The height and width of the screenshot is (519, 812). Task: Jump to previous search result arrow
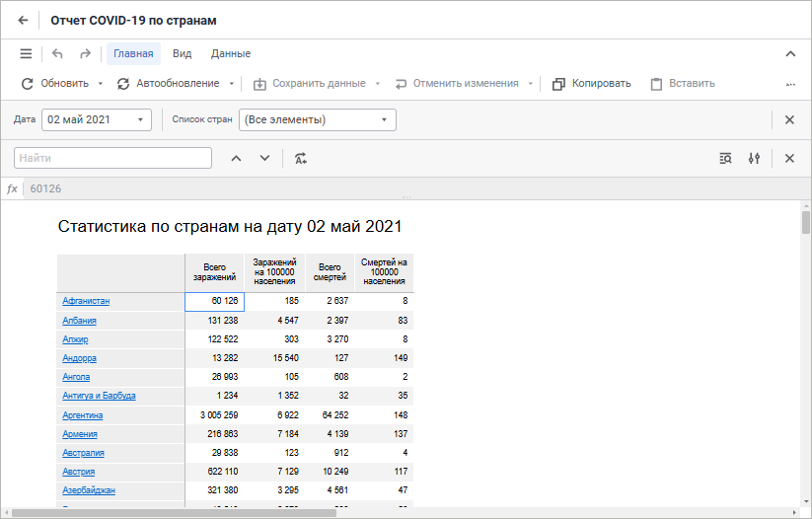(236, 158)
